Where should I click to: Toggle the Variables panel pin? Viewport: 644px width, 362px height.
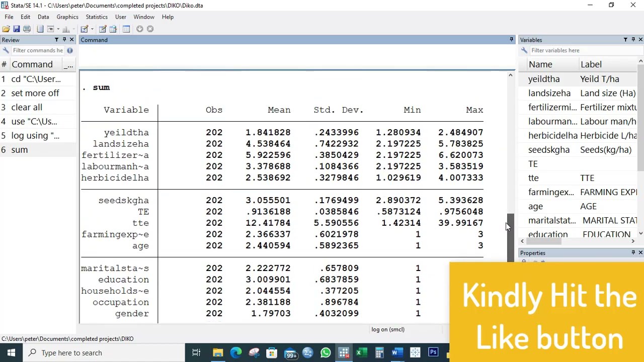click(633, 40)
